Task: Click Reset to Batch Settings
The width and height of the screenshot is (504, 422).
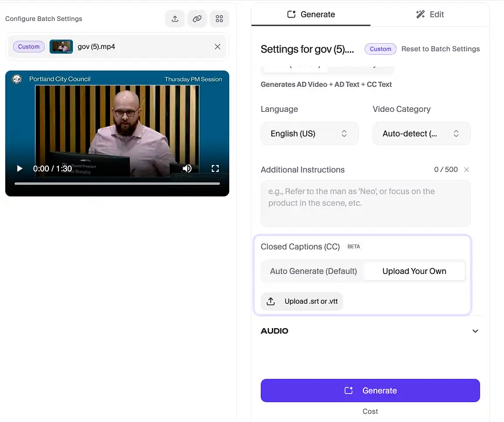Action: point(440,49)
